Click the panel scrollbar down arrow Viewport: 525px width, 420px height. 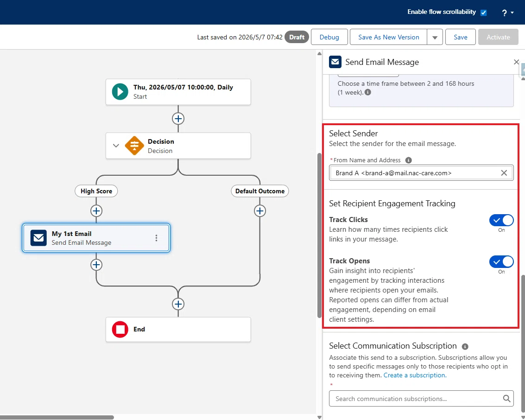523,417
